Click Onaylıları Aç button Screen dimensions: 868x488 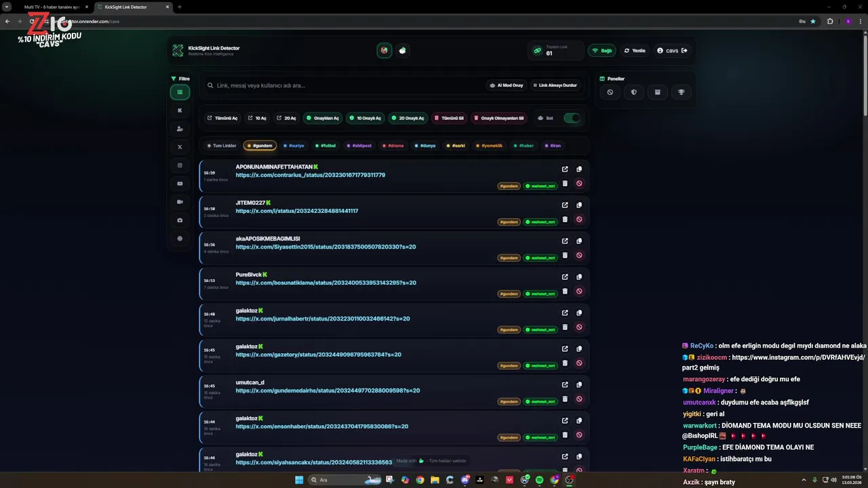click(323, 118)
